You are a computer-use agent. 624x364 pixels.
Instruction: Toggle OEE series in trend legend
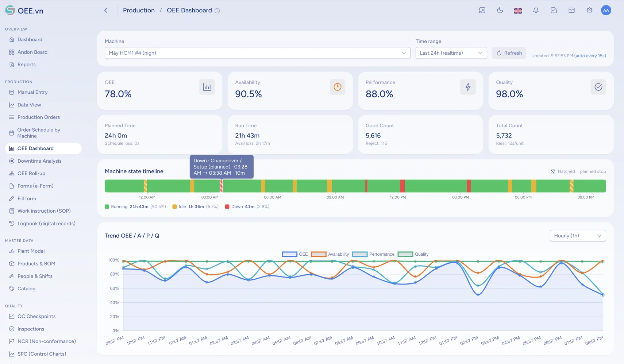(295, 254)
